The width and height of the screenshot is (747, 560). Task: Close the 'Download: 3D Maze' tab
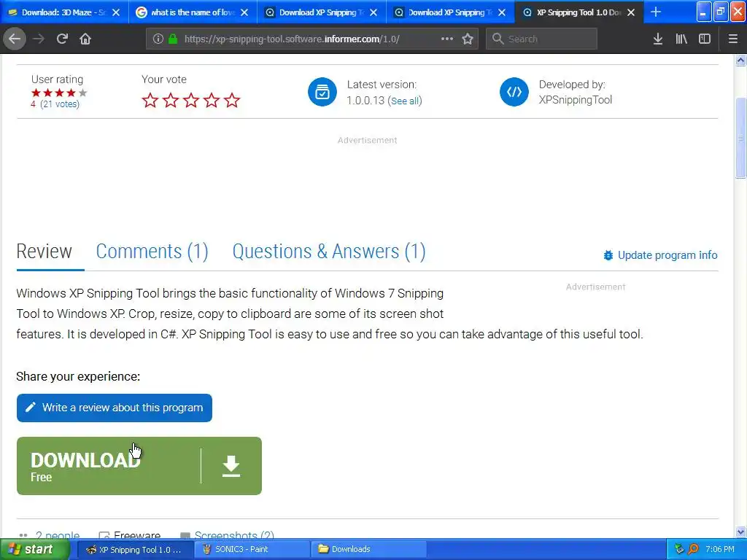(x=116, y=12)
